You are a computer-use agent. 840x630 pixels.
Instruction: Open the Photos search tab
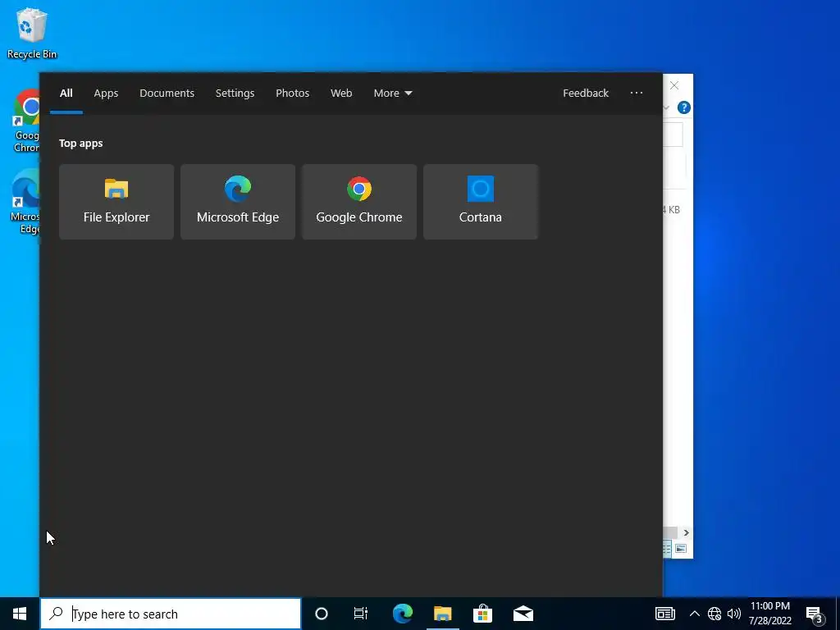(x=293, y=94)
